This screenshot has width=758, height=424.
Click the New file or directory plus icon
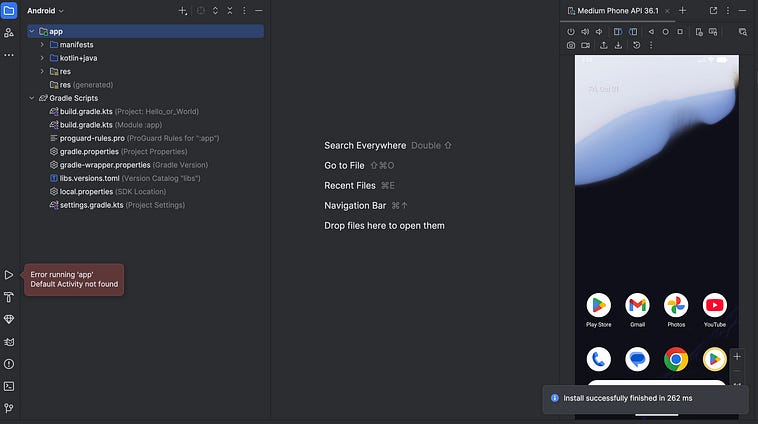click(182, 11)
